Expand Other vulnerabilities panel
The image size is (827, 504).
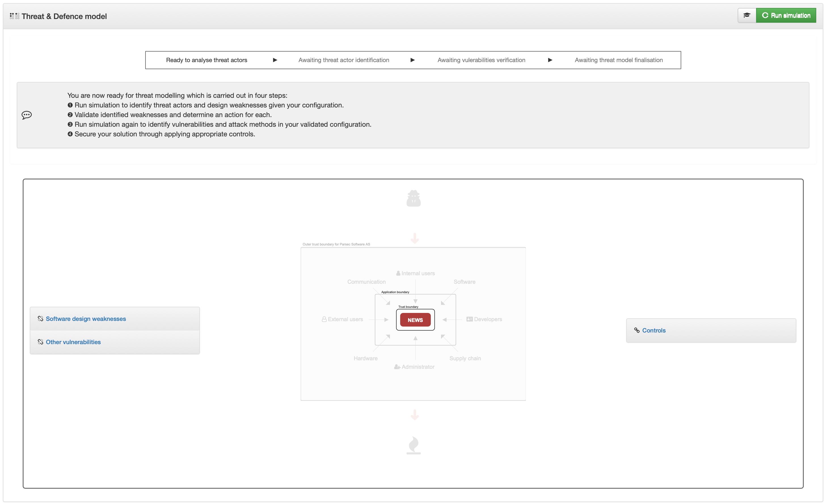pos(73,342)
